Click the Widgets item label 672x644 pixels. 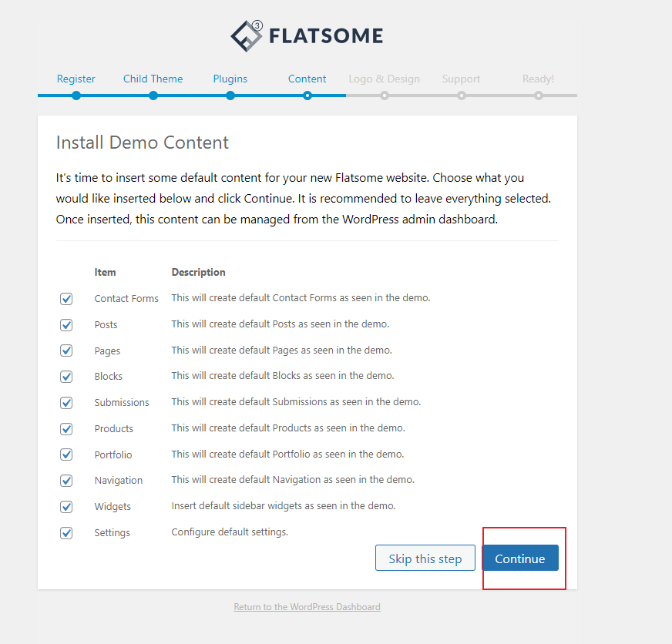(x=113, y=507)
